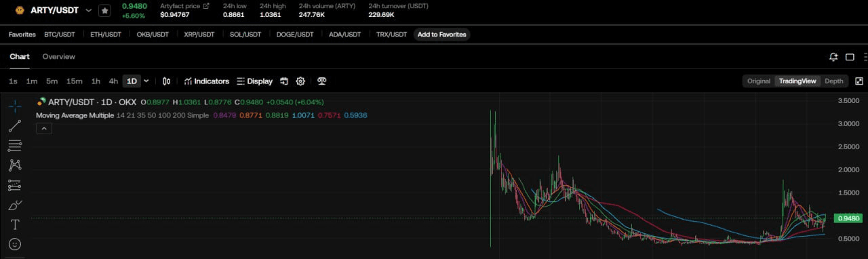Open chart settings gear icon
The height and width of the screenshot is (259, 868).
(300, 81)
